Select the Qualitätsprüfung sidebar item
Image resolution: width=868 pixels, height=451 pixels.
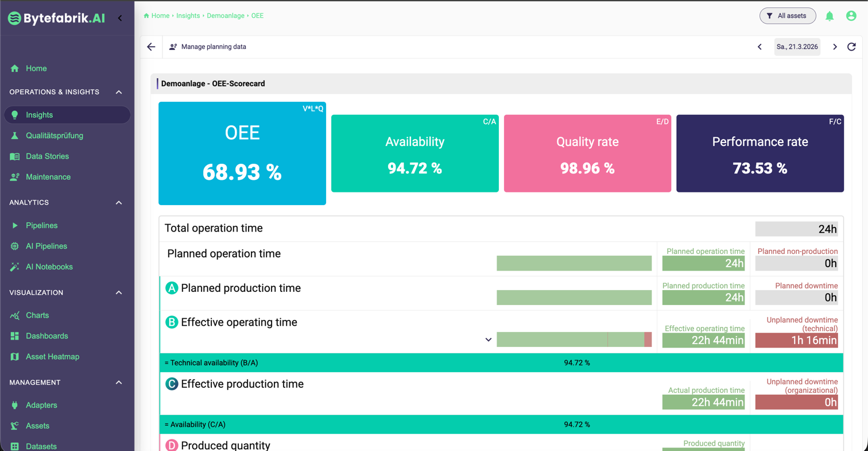tap(55, 136)
